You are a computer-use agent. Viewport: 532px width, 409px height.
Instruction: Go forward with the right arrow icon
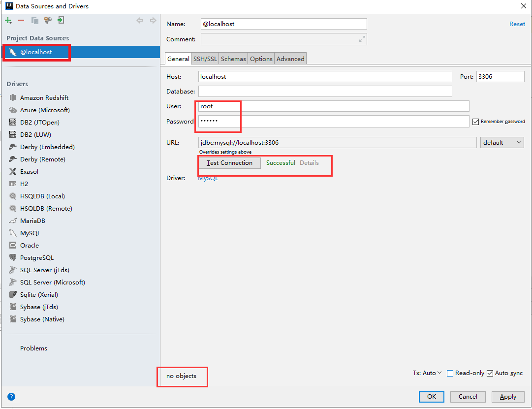[x=153, y=20]
